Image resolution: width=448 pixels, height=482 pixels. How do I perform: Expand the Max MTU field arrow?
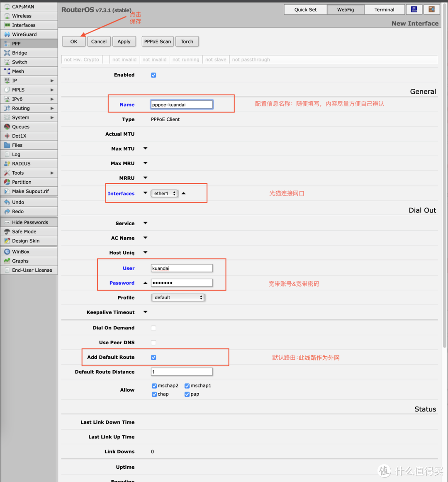pos(146,148)
